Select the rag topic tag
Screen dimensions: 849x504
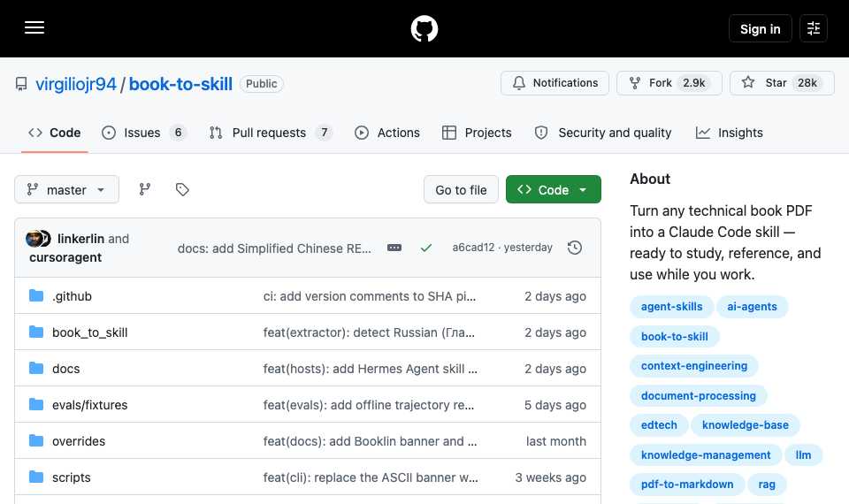767,484
